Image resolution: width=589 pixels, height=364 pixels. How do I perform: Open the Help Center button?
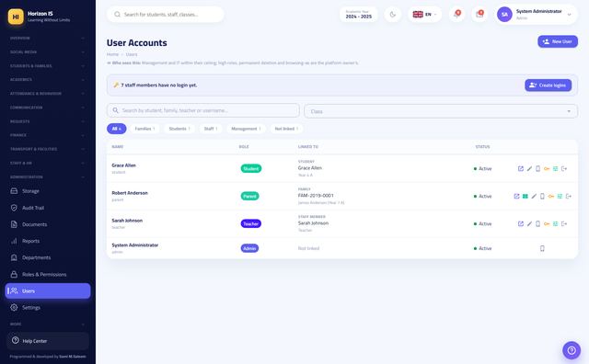tap(47, 341)
